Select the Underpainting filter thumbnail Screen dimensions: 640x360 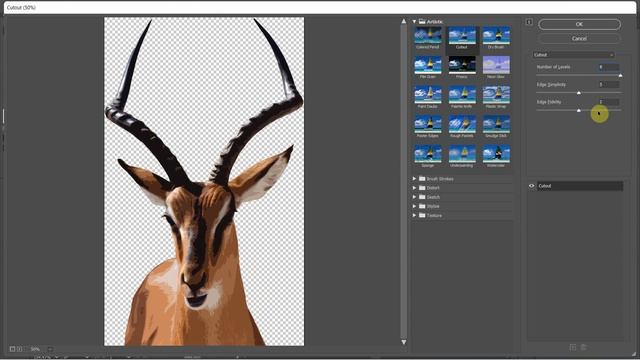[462, 154]
